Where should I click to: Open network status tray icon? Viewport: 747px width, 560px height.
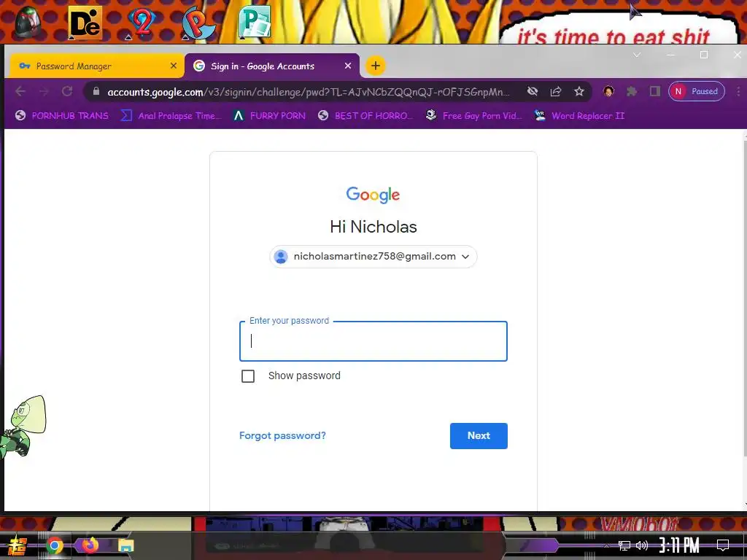(x=624, y=545)
